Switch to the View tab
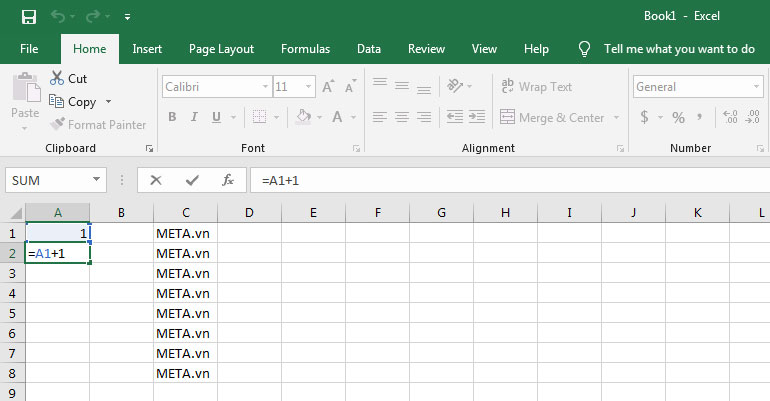 (484, 49)
